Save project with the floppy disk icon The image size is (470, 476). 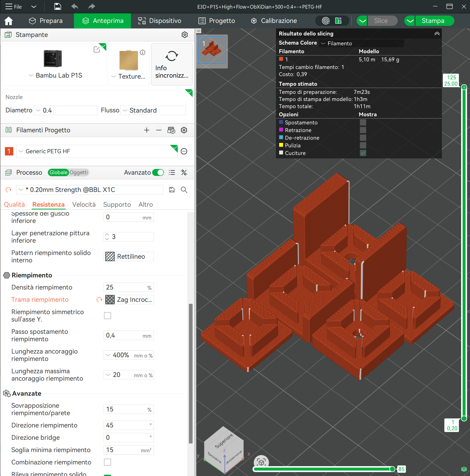(57, 7)
